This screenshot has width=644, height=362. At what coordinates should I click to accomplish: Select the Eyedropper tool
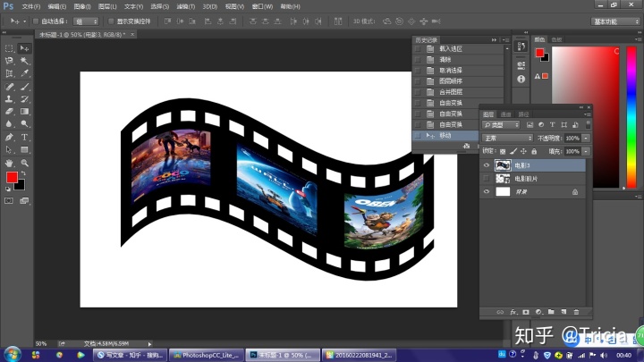pos(25,73)
